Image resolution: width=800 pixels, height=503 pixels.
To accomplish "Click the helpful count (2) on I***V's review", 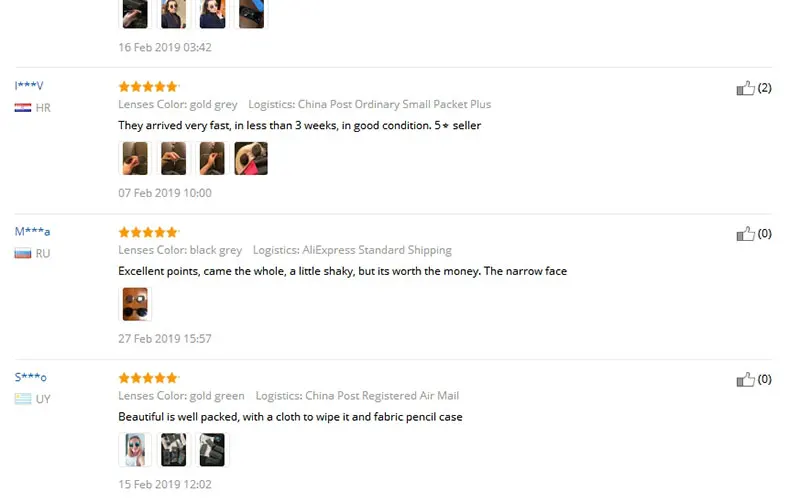I will click(x=764, y=88).
